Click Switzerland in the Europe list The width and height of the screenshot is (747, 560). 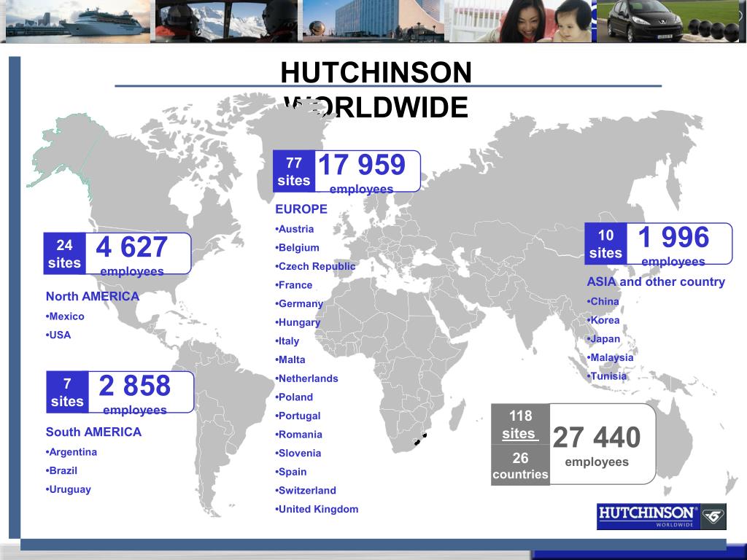306,491
